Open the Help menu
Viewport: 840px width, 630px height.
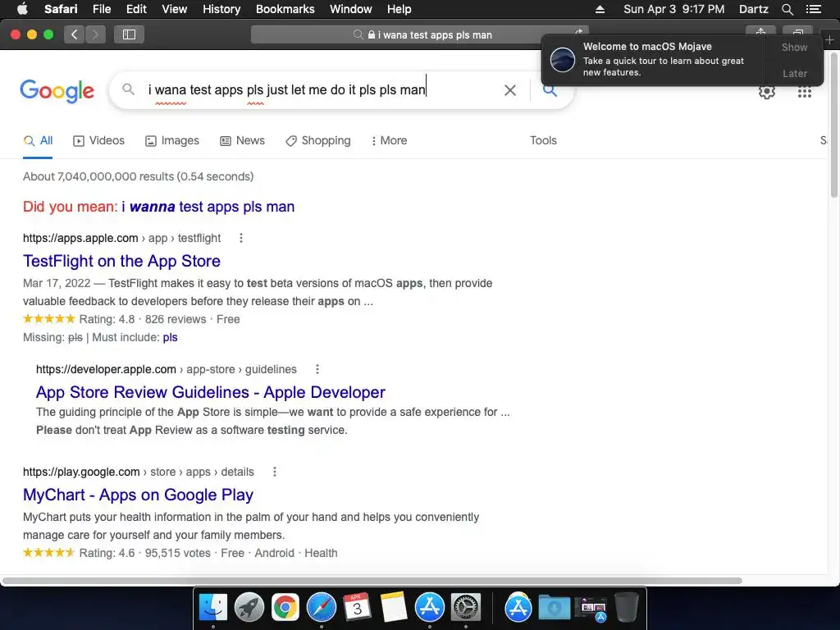[x=399, y=9]
